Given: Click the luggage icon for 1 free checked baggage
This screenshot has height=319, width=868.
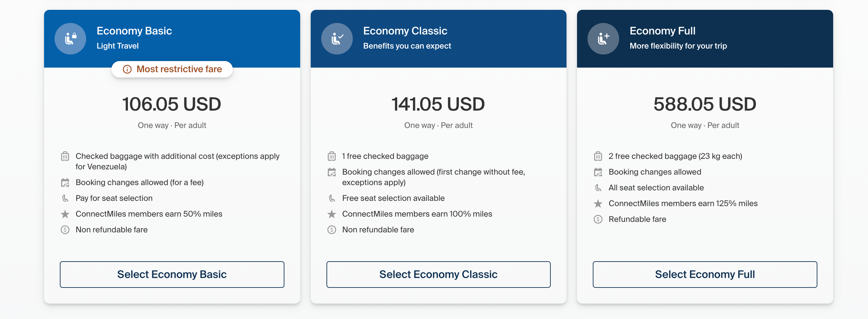Looking at the screenshot, I should (x=331, y=156).
